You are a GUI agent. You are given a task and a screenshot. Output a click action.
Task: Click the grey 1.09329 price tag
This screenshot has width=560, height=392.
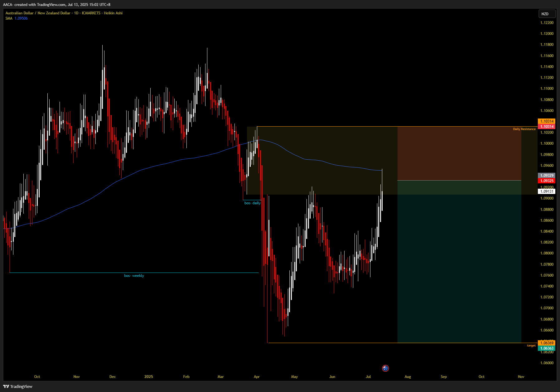pos(547,176)
